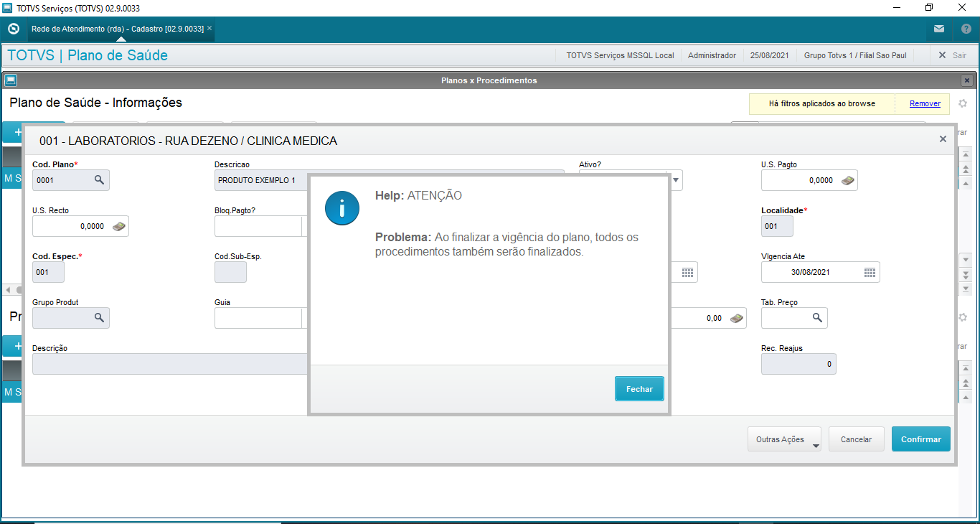Image resolution: width=980 pixels, height=524 pixels.
Task: Click Fechar to dismiss the help message
Action: pyautogui.click(x=639, y=389)
